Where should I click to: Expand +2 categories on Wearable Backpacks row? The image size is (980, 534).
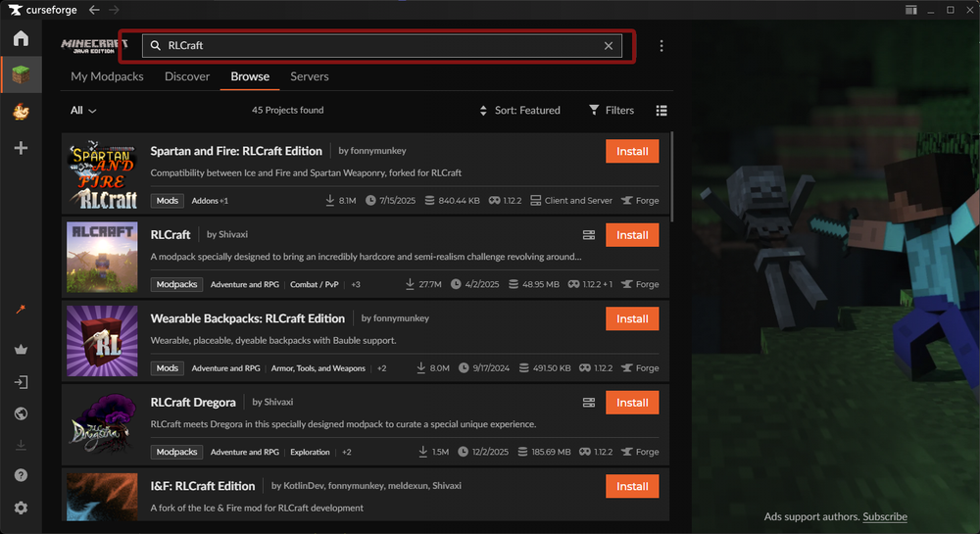click(381, 367)
